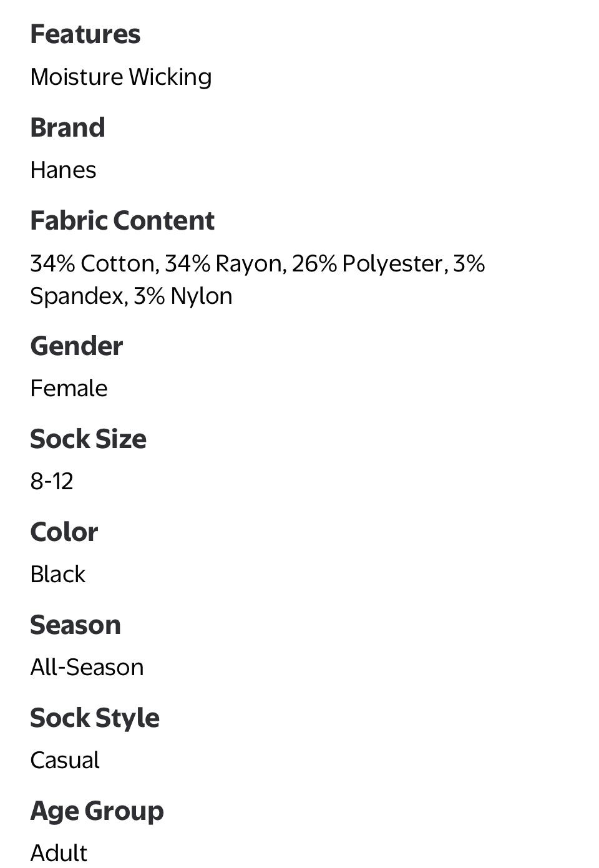Tap the All-Season value
The image size is (599, 868).
point(87,668)
